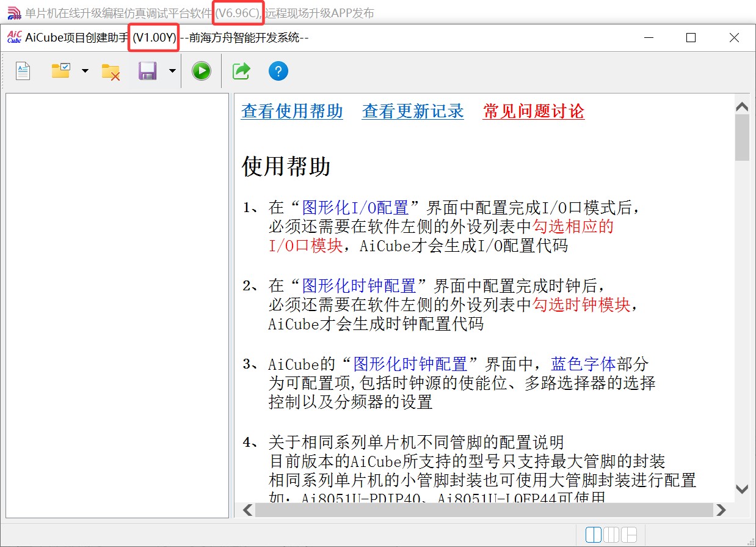756x547 pixels.
Task: Click the vertical scrollbar down arrow
Action: click(742, 489)
